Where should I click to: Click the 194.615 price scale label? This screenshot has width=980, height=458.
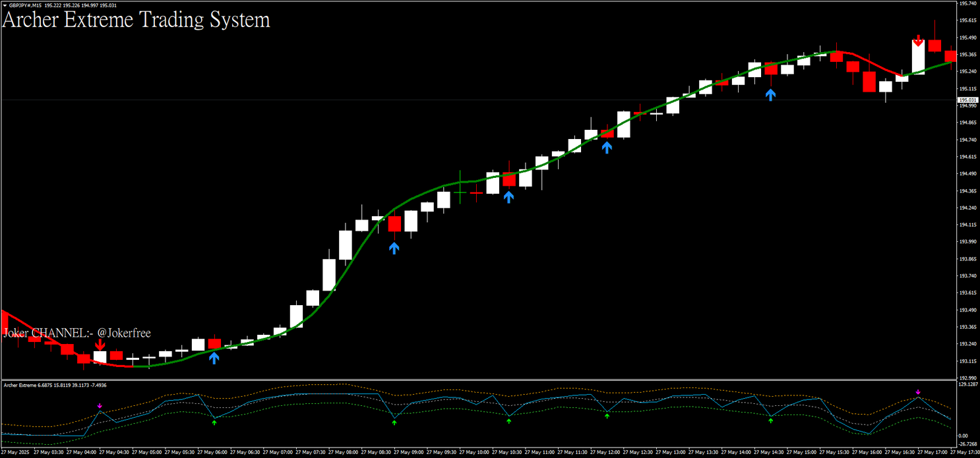967,157
